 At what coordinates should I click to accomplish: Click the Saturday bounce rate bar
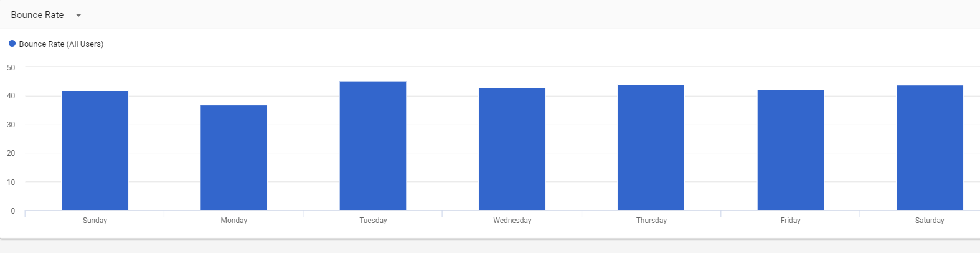point(930,148)
